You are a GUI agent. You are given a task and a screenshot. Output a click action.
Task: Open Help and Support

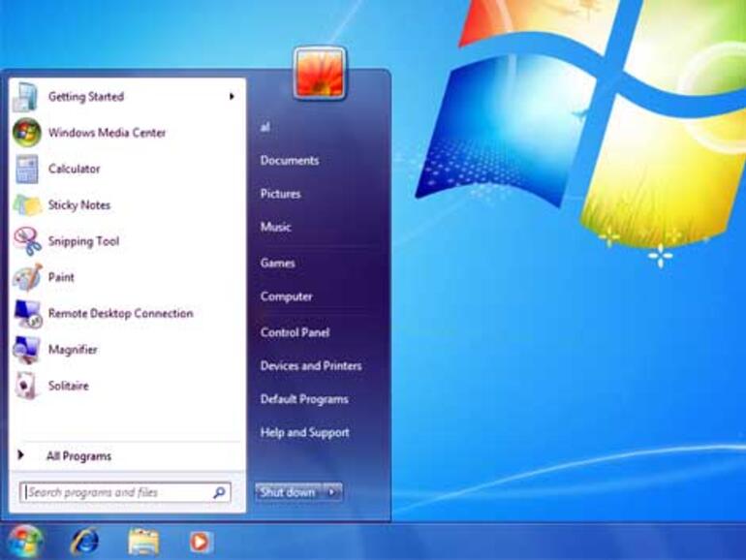point(304,432)
